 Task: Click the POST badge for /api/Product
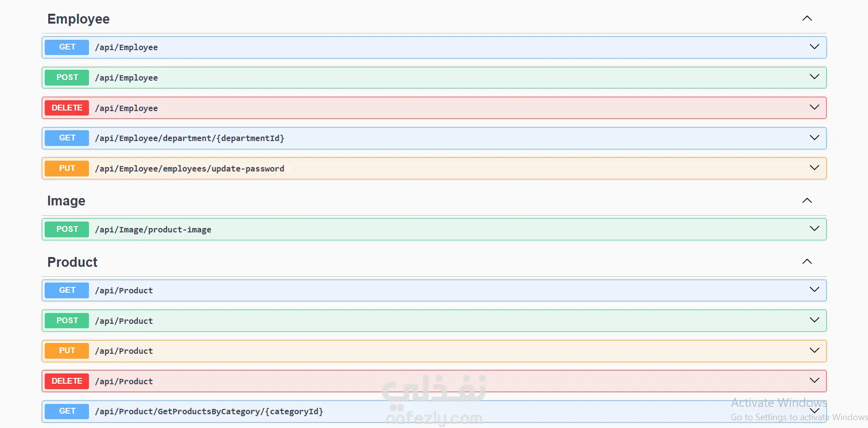67,320
